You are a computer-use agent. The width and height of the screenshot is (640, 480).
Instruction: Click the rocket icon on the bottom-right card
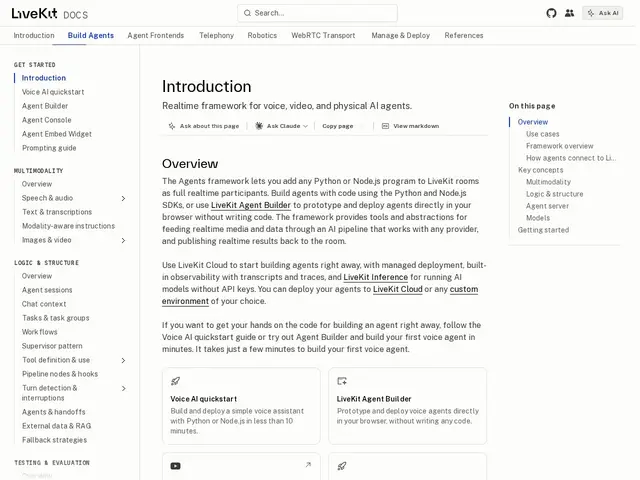coord(342,466)
